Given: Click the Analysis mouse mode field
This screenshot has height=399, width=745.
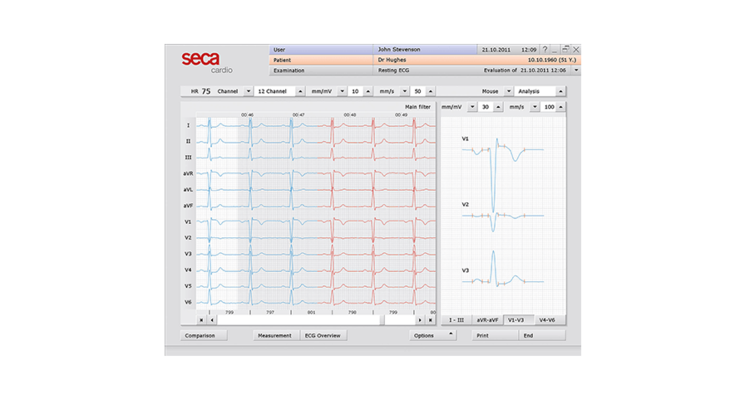Looking at the screenshot, I should 535,91.
